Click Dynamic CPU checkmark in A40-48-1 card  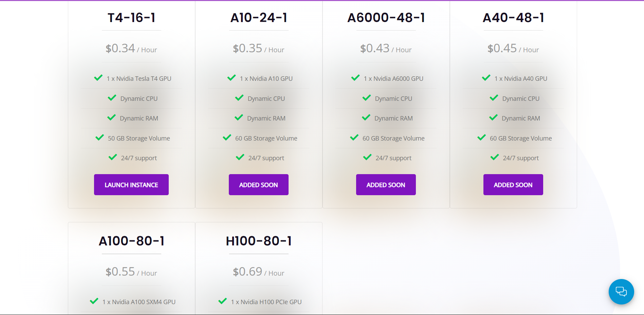click(x=494, y=98)
